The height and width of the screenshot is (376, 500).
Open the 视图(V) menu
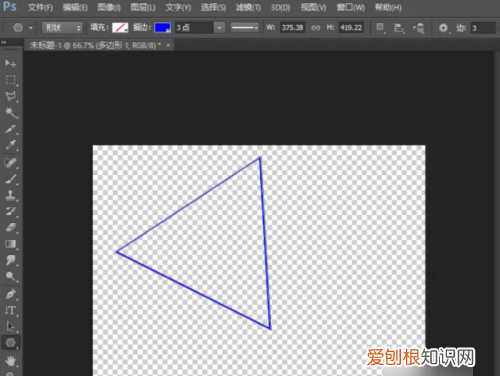click(313, 7)
